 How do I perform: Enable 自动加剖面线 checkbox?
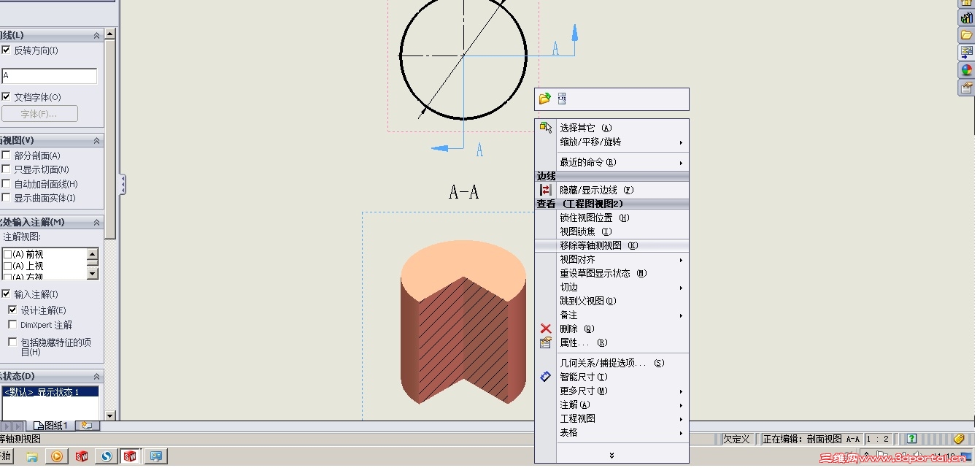pyautogui.click(x=6, y=183)
